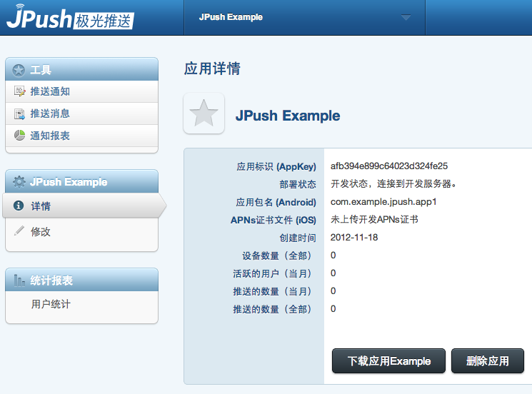Open the 推送消息 menu item
Viewport: 532px width, 394px height.
tap(82, 113)
